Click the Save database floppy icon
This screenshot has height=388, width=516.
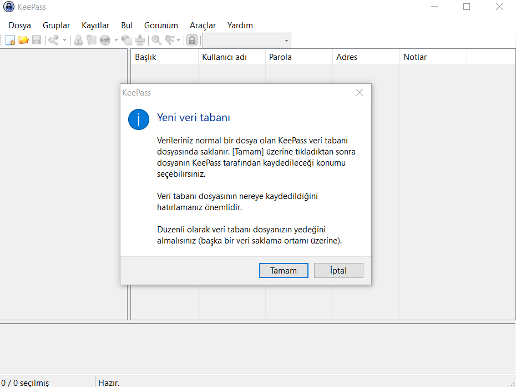36,40
